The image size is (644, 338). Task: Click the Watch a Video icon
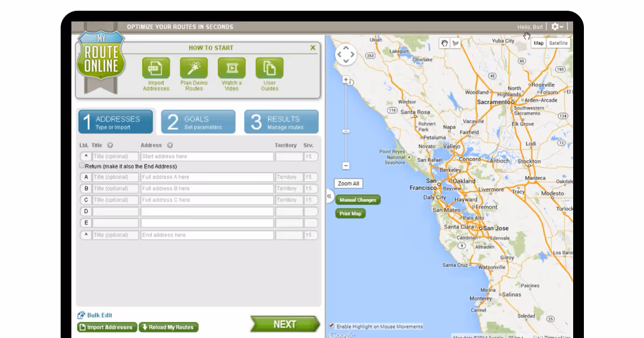231,67
